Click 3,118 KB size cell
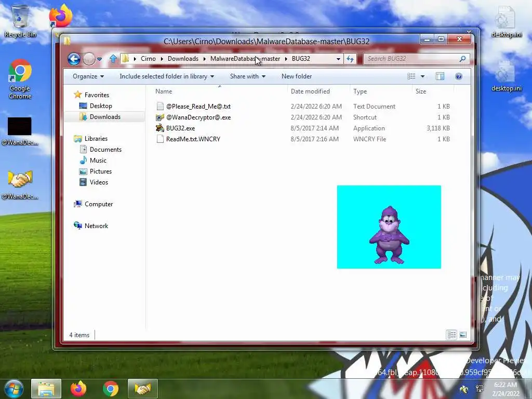Screen dimensions: 532x399 pyautogui.click(x=438, y=128)
